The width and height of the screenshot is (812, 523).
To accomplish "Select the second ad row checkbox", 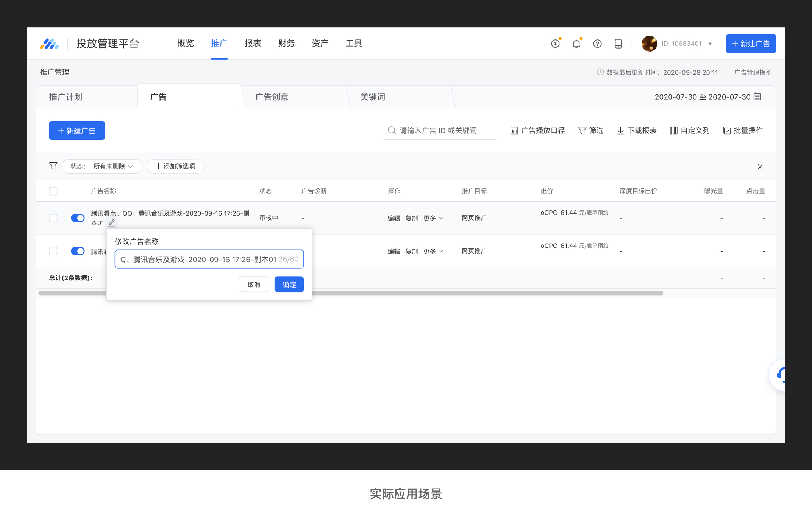I will tap(53, 251).
